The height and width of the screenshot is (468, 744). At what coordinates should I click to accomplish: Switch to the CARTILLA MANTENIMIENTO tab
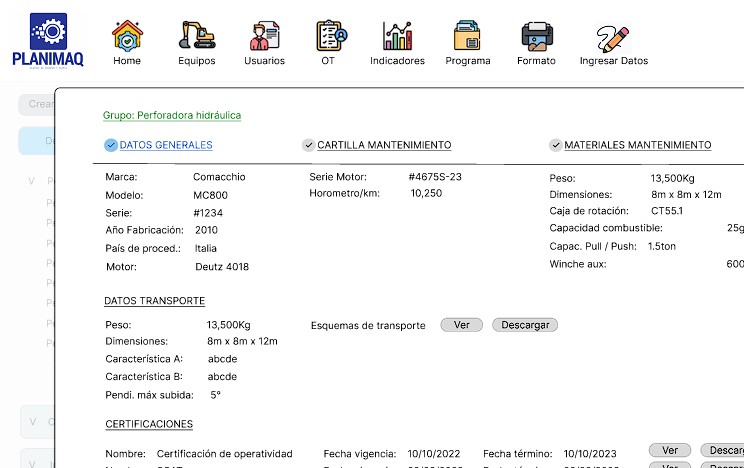click(x=384, y=145)
